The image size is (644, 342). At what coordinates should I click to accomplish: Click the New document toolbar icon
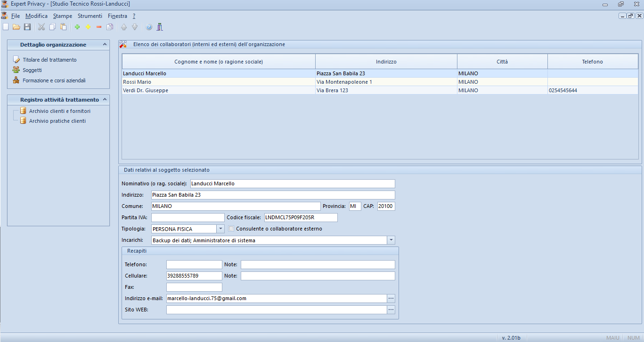pos(6,27)
